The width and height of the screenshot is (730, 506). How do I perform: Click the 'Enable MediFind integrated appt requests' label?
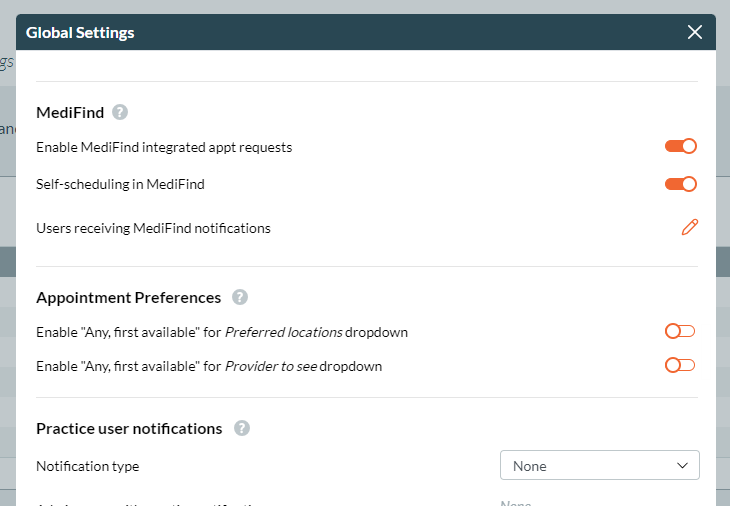[x=164, y=147]
